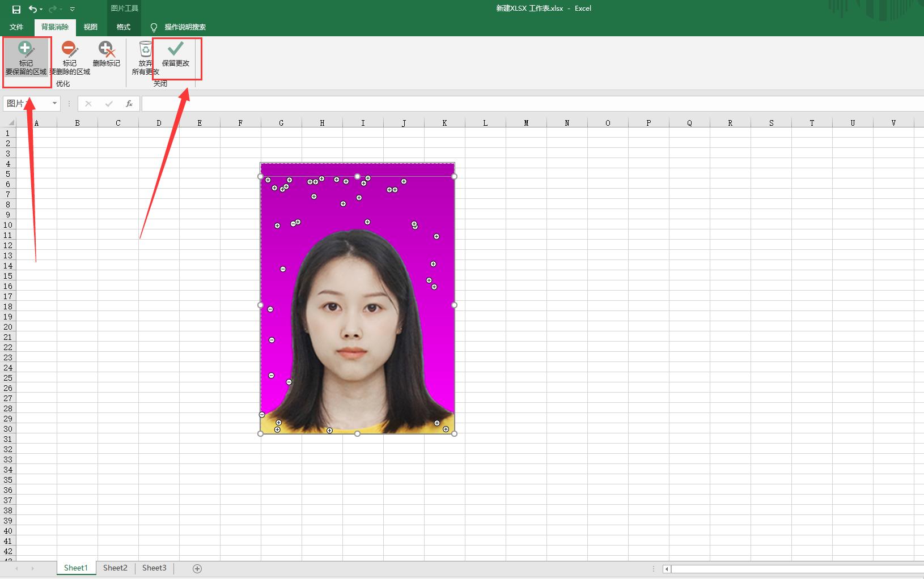The height and width of the screenshot is (579, 924).
Task: Switch to the 格式 ribbon tab
Action: click(x=123, y=27)
